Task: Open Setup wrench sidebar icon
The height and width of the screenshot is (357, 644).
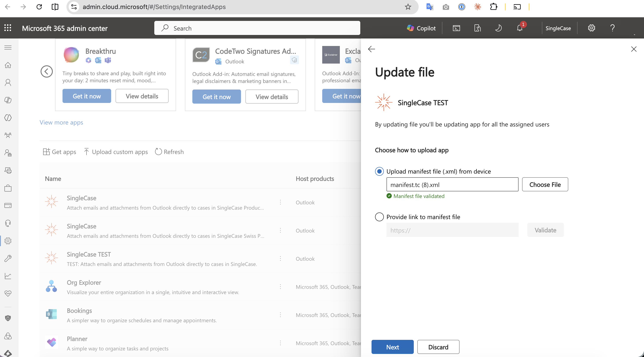Action: pyautogui.click(x=8, y=258)
